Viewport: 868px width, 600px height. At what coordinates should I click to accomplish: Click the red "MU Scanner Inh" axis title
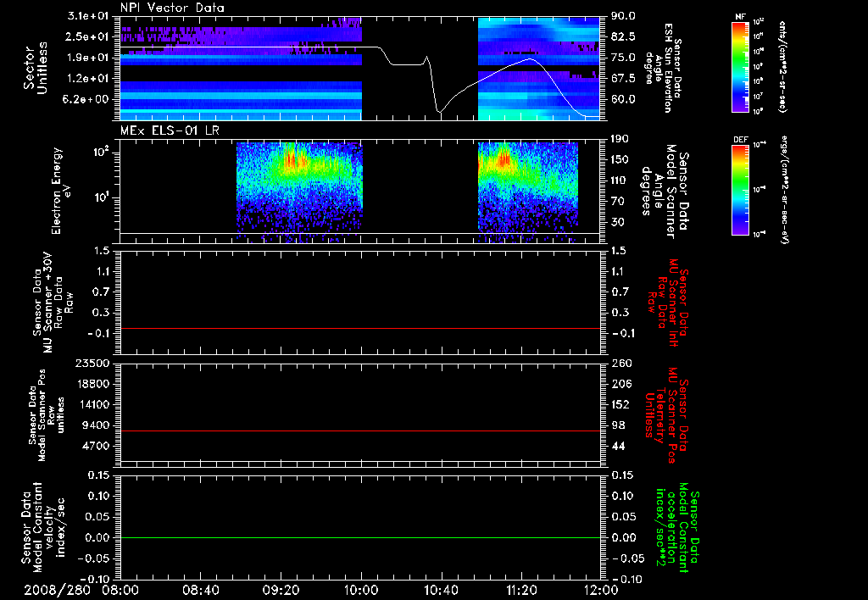pyautogui.click(x=667, y=303)
